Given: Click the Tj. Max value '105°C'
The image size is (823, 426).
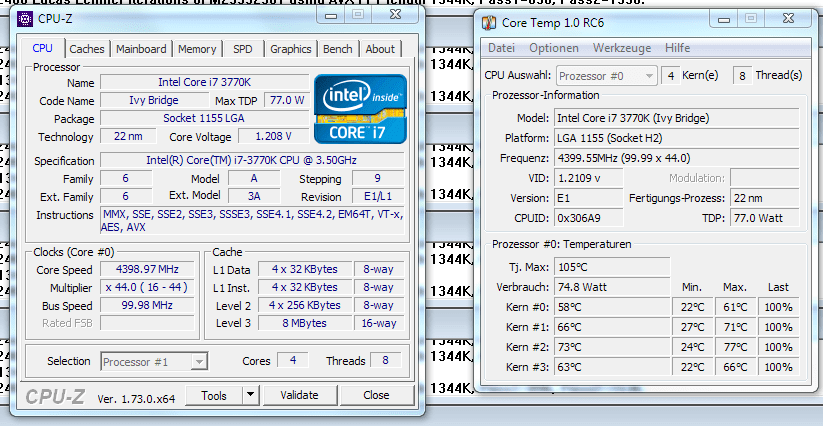Looking at the screenshot, I should tap(612, 267).
